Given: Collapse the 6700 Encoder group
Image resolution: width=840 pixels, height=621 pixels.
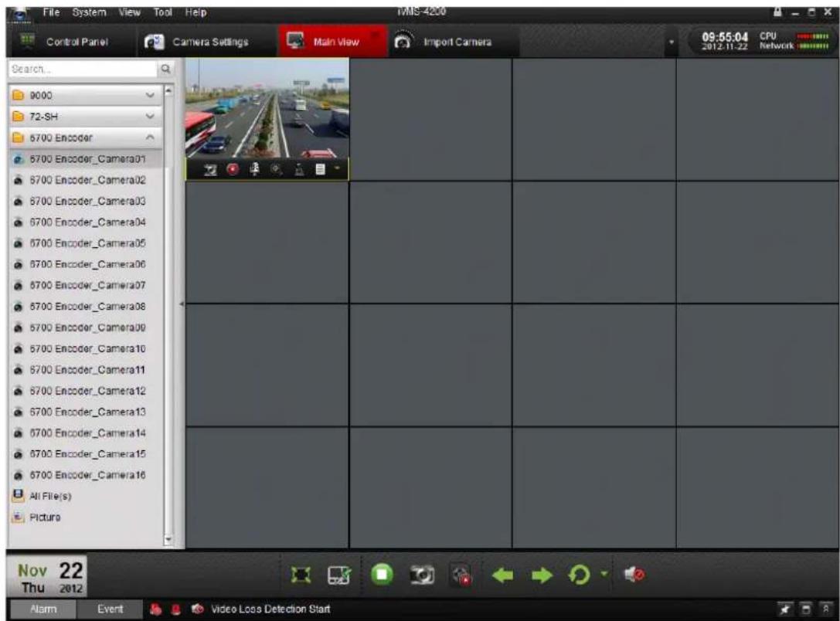Looking at the screenshot, I should [85, 137].
